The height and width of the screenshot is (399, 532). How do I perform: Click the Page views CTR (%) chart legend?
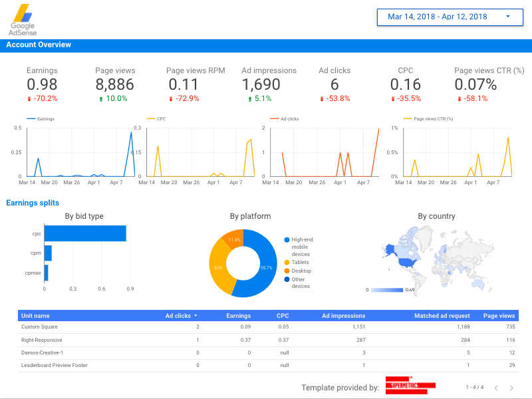pos(430,118)
